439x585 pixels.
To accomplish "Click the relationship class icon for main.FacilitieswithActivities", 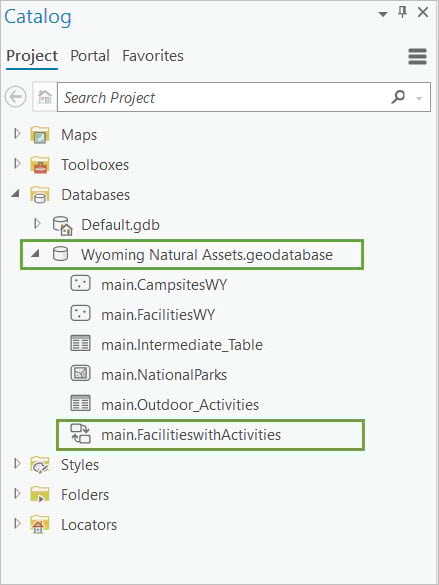I will 81,434.
